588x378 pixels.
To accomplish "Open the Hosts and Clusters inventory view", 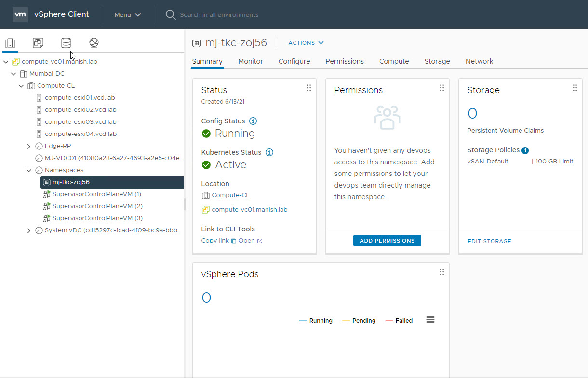I will [x=10, y=43].
